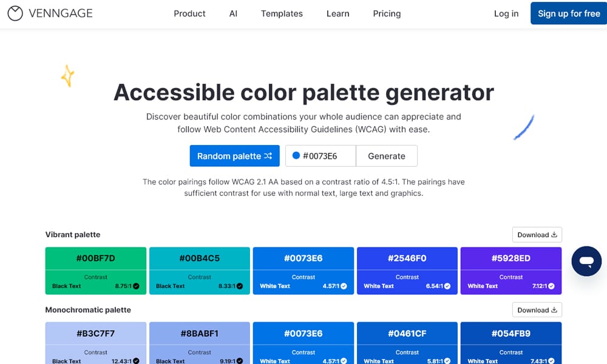Viewport: 607px width, 364px height.
Task: Click the Generate button
Action: point(387,155)
